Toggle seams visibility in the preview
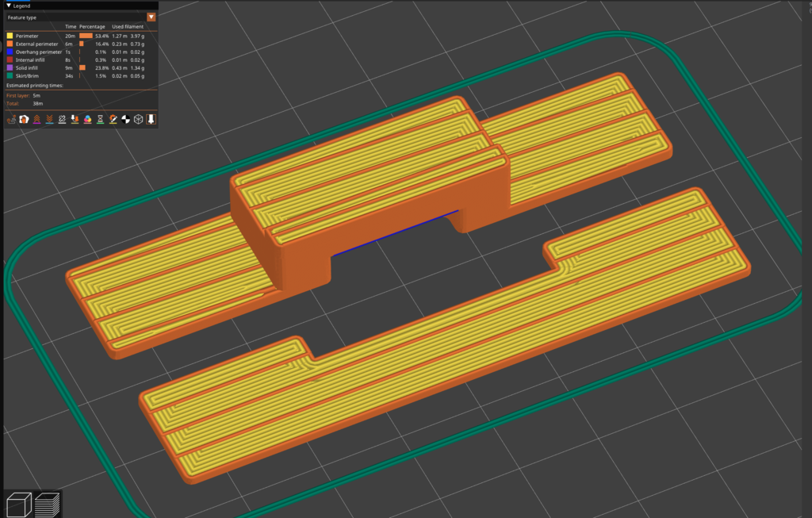The image size is (812, 518). (24, 119)
